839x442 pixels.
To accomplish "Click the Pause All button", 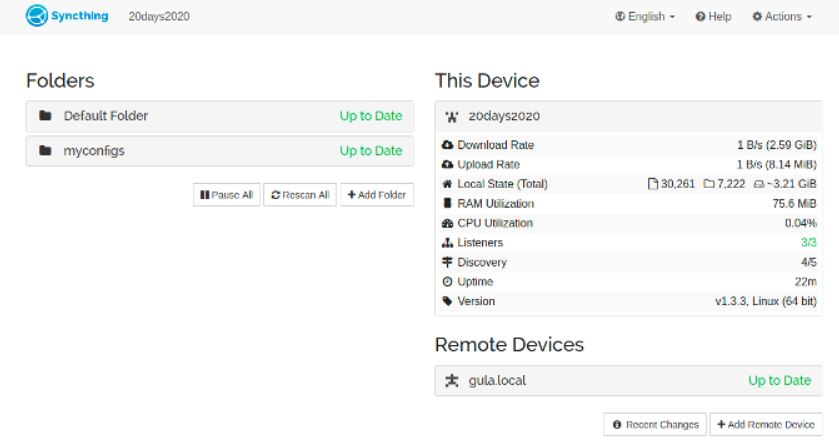I will (226, 195).
